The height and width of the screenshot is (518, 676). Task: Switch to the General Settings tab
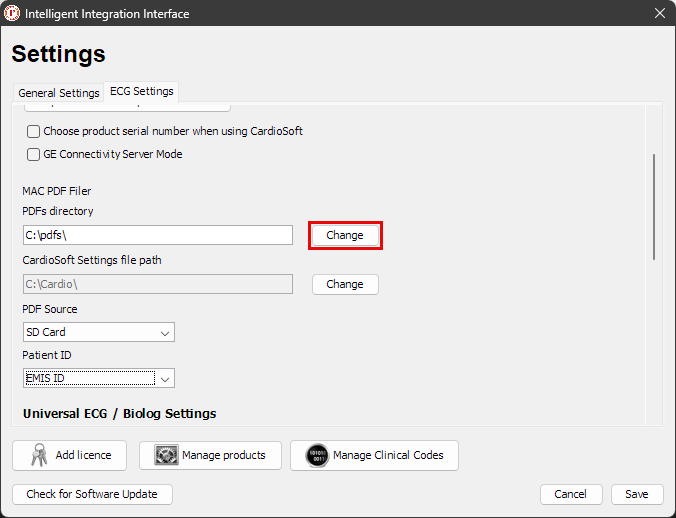[59, 93]
